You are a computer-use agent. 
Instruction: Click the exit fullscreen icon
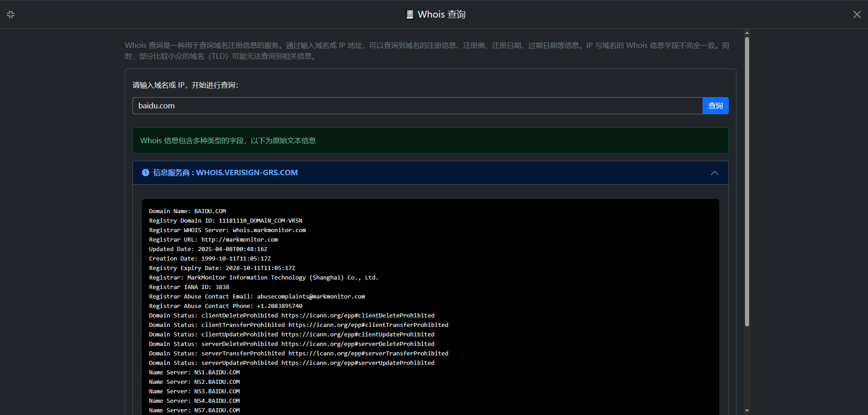click(x=11, y=14)
